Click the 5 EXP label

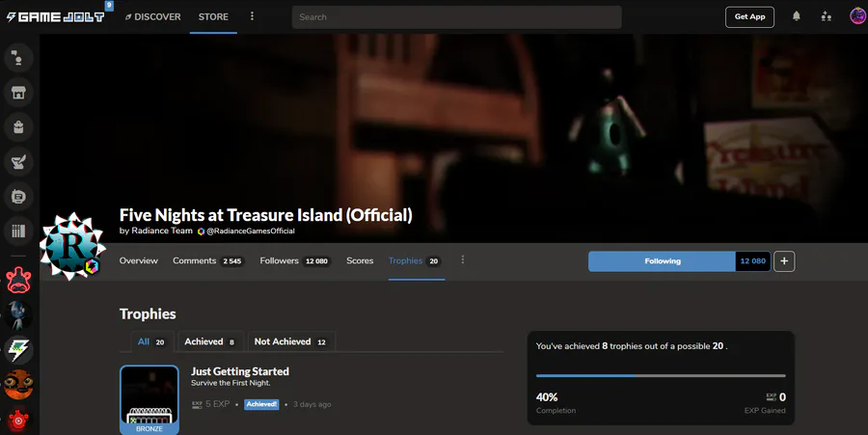211,404
